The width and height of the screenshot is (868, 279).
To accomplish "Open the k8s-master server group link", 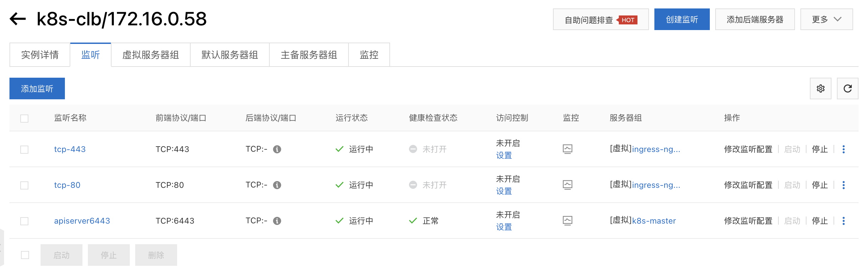I will point(654,221).
